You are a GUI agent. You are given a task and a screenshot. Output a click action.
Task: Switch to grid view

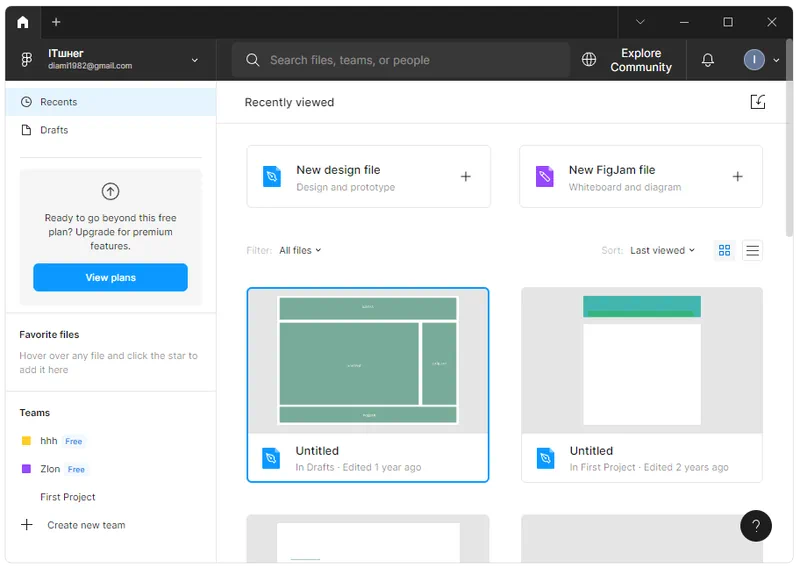click(x=724, y=251)
